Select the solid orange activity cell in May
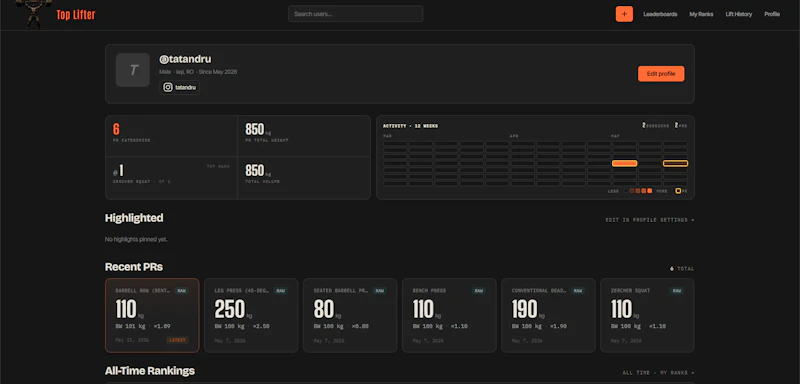Viewport: 800px width, 384px height. [624, 163]
